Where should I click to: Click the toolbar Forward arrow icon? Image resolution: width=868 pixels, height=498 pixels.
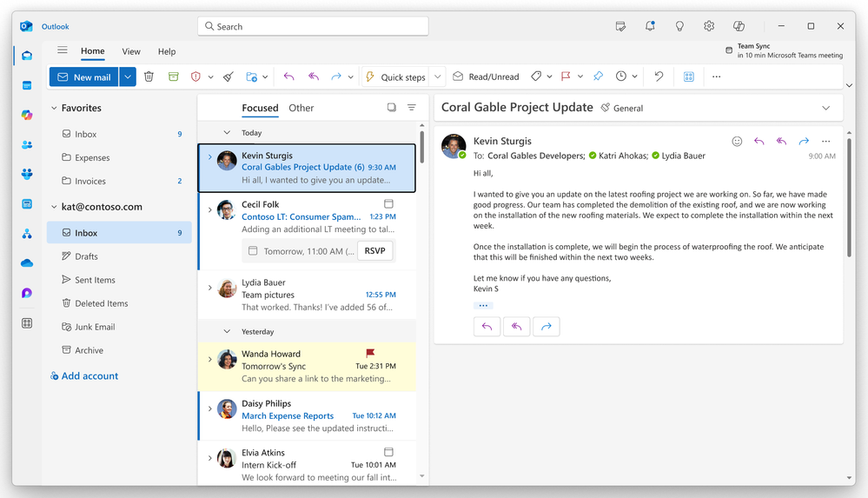336,76
